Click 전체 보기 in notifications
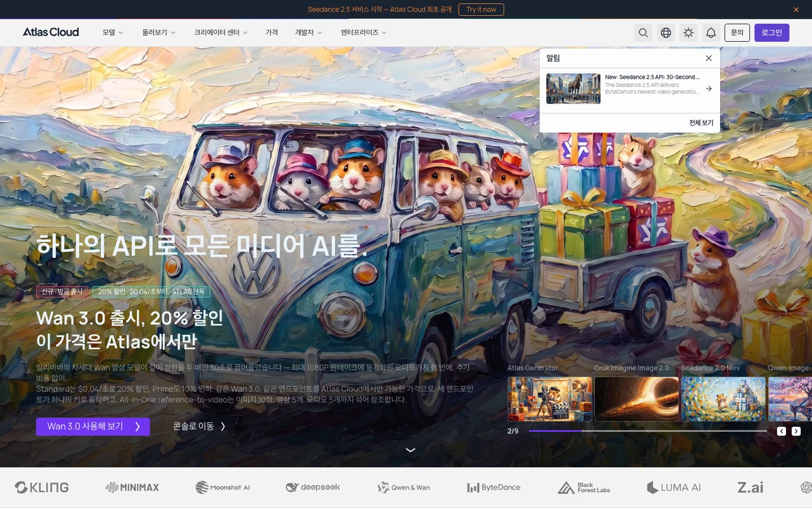Image resolution: width=812 pixels, height=508 pixels. (x=701, y=123)
